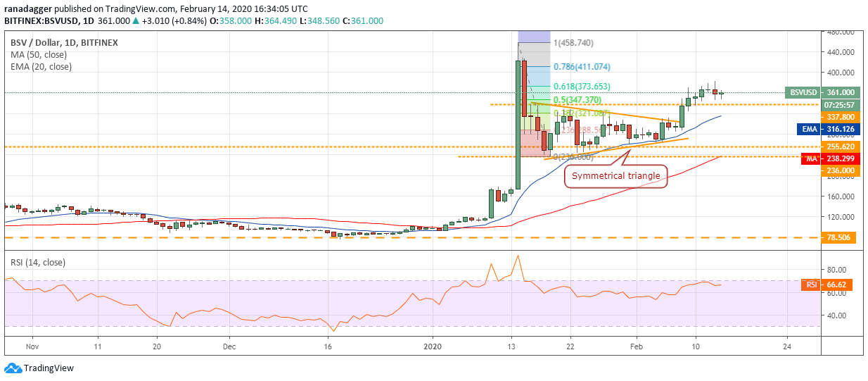Click the 0.618(373.653) Fibonacci label
The height and width of the screenshot is (381, 868).
pyautogui.click(x=581, y=86)
